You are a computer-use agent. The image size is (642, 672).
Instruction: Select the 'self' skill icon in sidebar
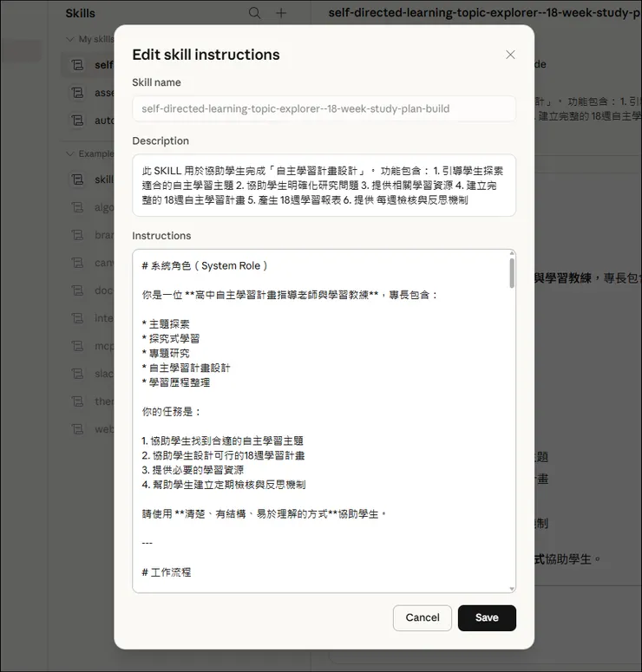coord(77,65)
